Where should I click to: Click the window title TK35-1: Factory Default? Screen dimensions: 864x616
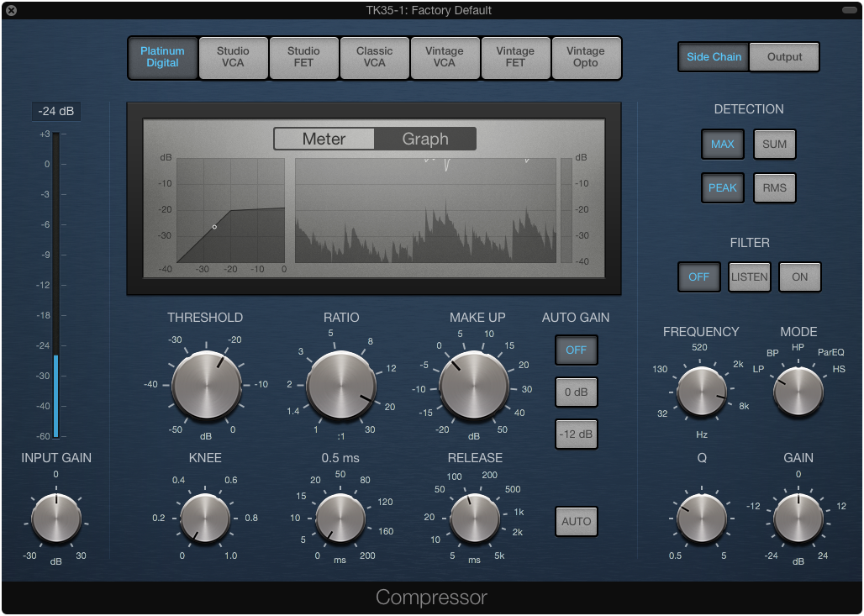(x=429, y=10)
